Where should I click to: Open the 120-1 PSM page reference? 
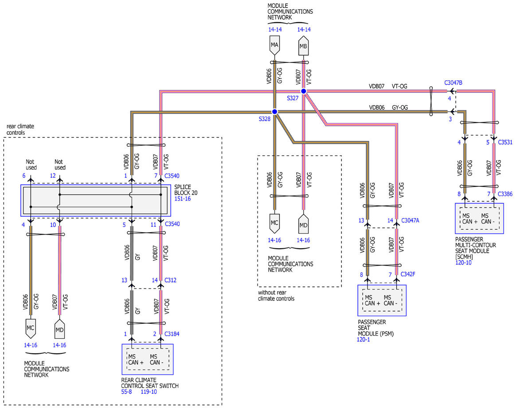tap(364, 340)
